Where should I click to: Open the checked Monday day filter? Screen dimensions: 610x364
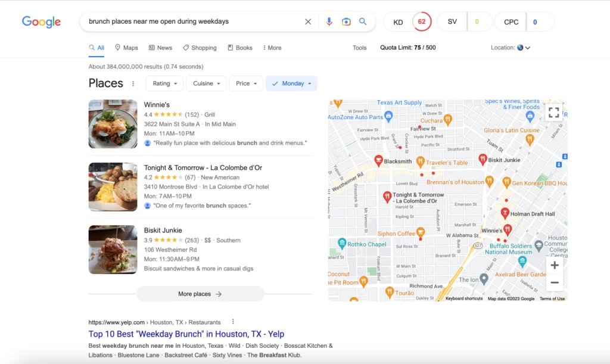point(291,83)
